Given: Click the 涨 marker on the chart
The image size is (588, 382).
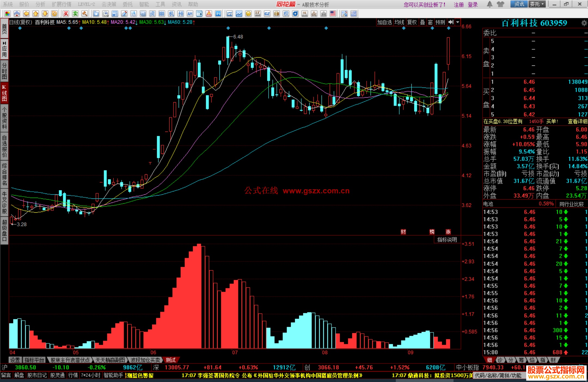Looking at the screenshot, I should tap(448, 232).
